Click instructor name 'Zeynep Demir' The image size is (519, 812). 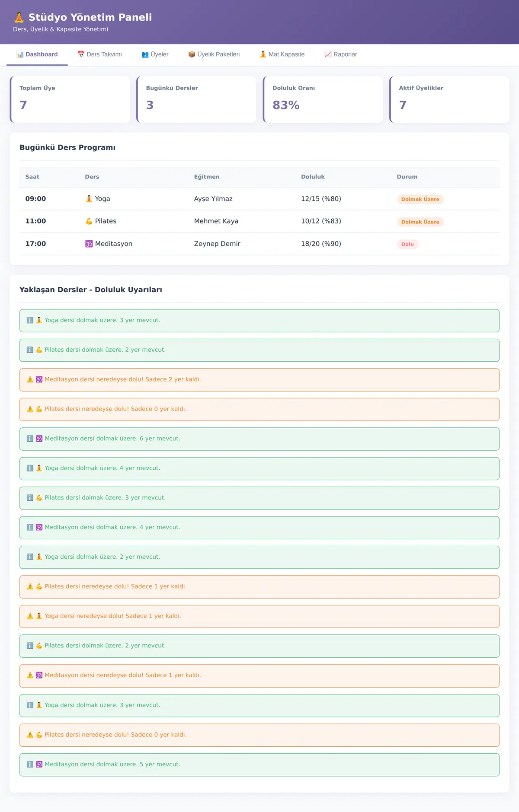coord(217,244)
